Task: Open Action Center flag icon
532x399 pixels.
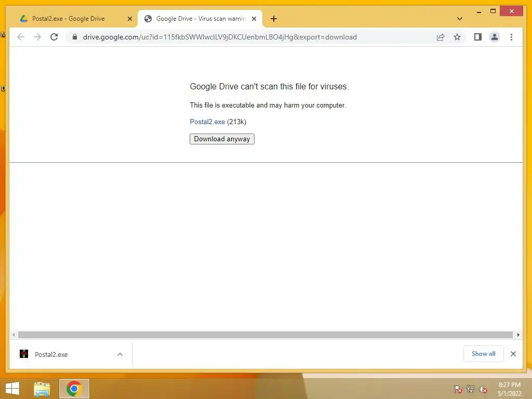Action: pyautogui.click(x=458, y=389)
